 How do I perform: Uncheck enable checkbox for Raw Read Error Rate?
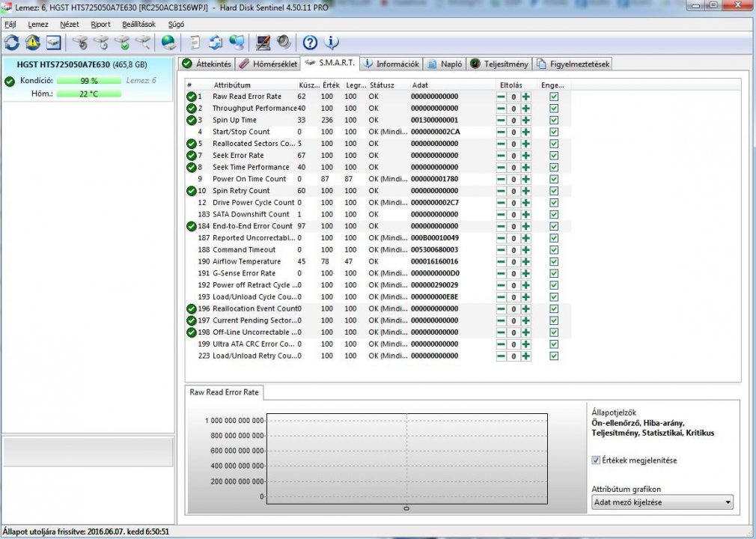pyautogui.click(x=554, y=97)
